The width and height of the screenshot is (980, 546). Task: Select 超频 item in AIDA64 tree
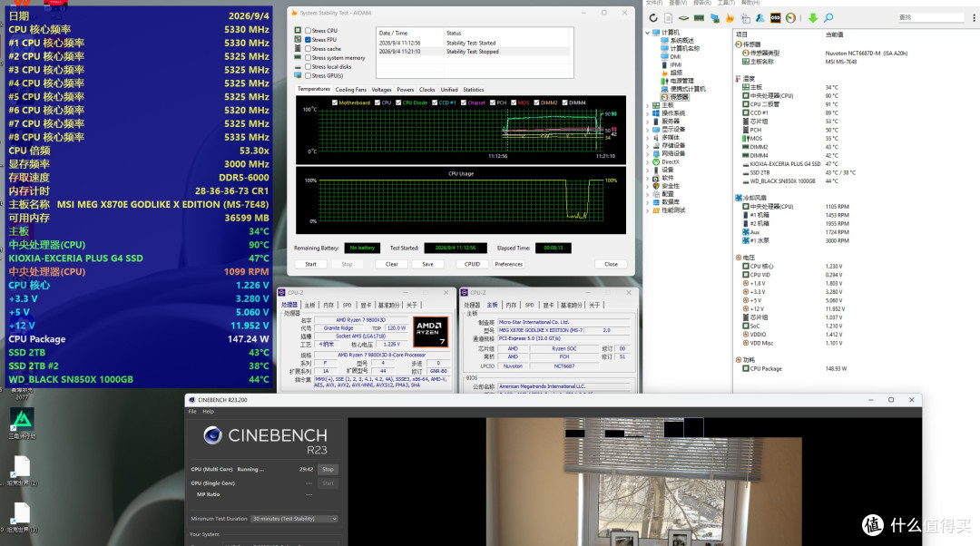671,73
